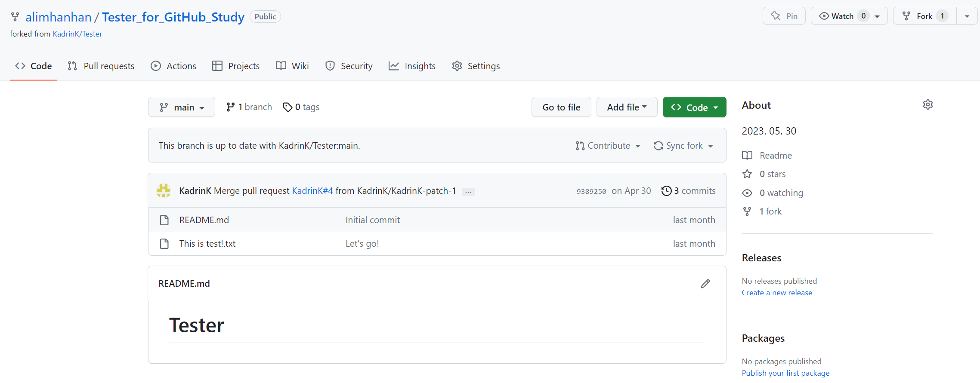
Task: Click the KadrinK avatar icon
Action: point(164,190)
